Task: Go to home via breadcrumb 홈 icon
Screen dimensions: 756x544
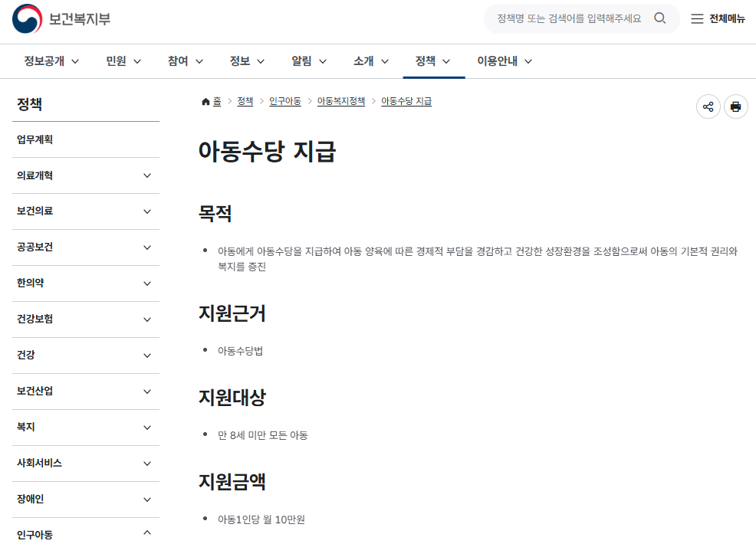Action: click(211, 101)
